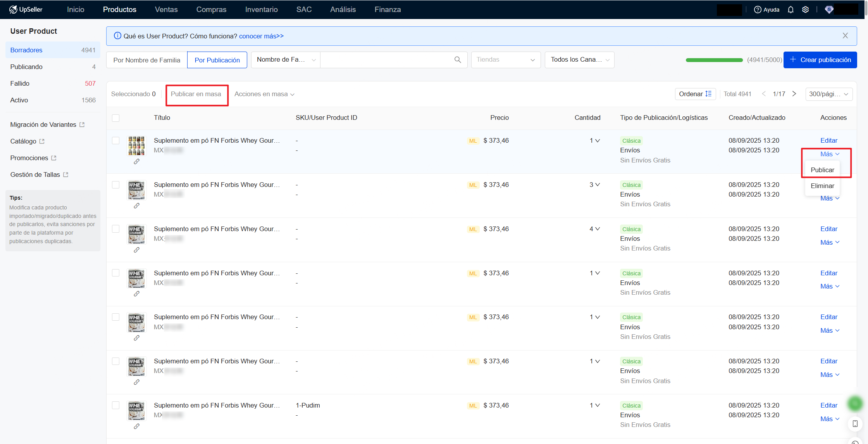Switch to Por Nombre de Familia tab

(147, 60)
